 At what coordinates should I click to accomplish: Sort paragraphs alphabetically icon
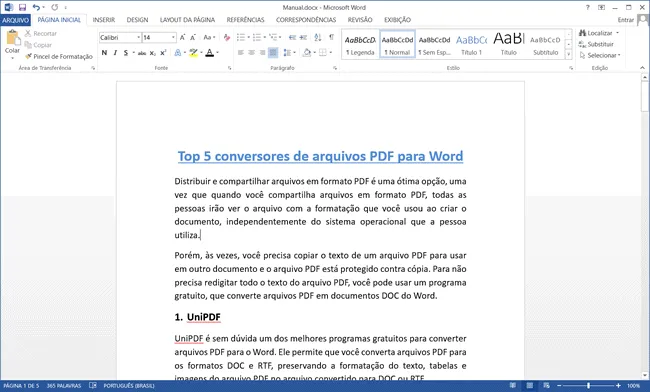[x=318, y=38]
